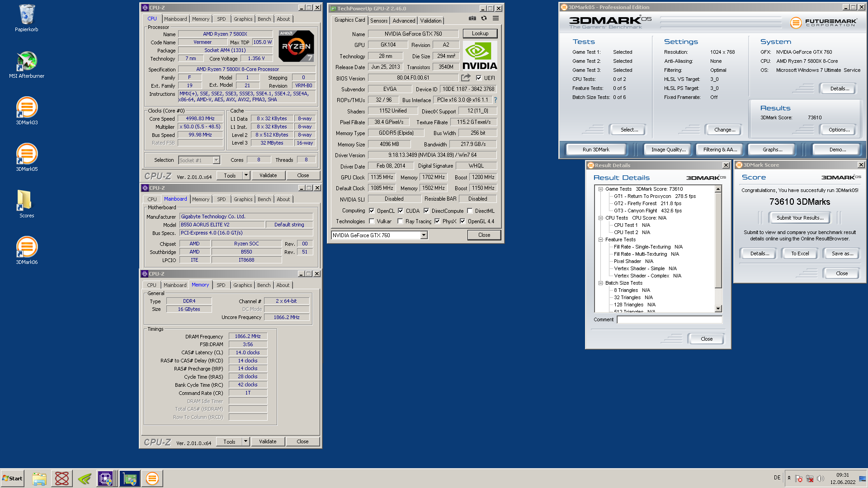Collapse the Batch Size Tests tree node

coord(600,283)
